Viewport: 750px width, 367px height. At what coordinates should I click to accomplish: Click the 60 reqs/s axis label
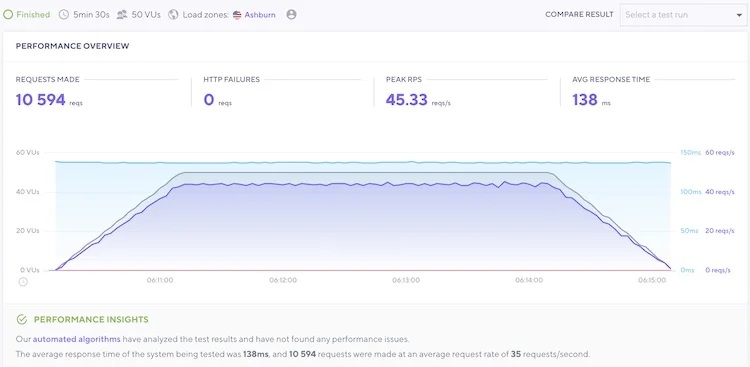(x=720, y=153)
